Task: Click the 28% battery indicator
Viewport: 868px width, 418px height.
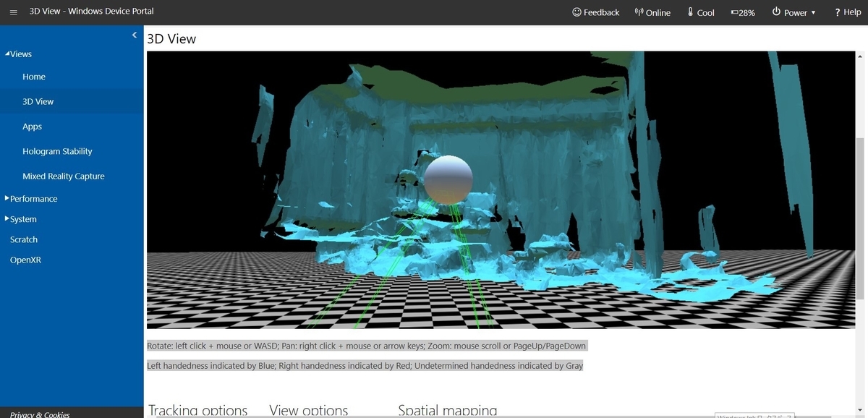Action: click(743, 12)
